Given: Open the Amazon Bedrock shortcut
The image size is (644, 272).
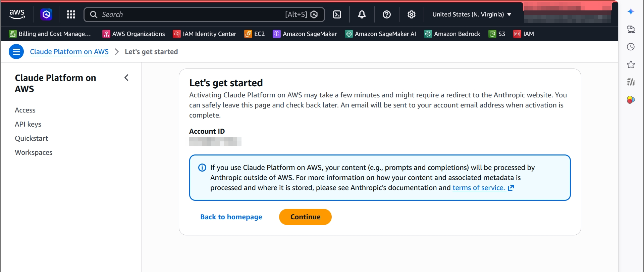Looking at the screenshot, I should pos(452,34).
